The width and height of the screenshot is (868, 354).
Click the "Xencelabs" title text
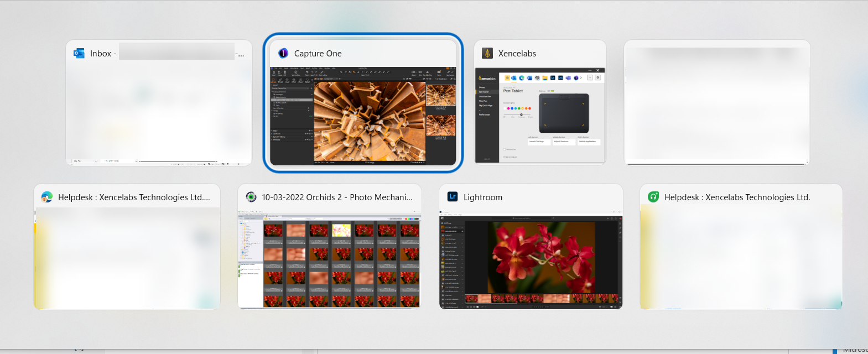[517, 54]
